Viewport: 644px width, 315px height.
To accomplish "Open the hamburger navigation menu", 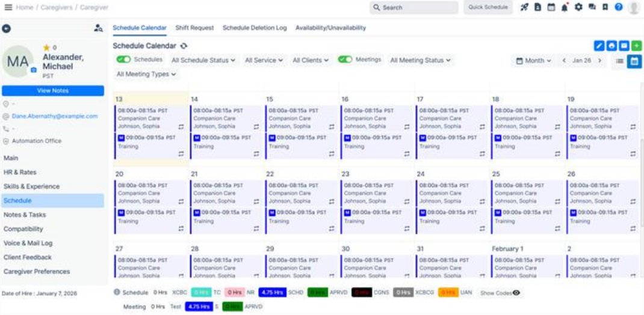I will pos(8,7).
